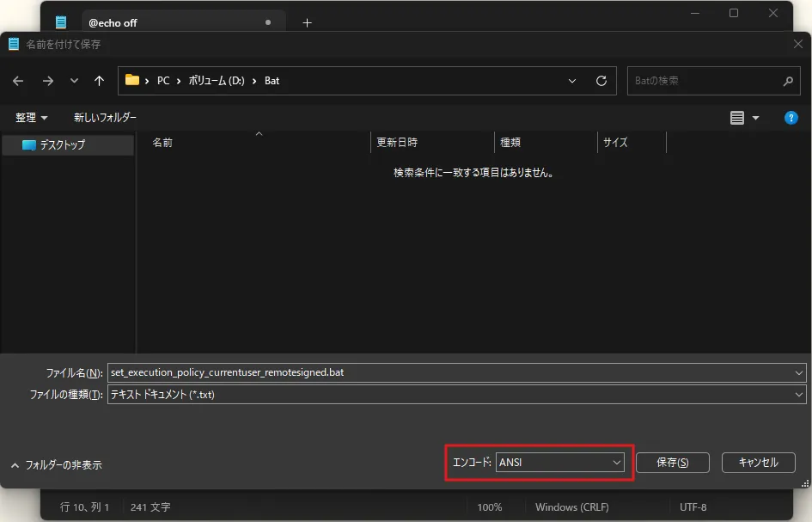This screenshot has height=522, width=812.
Task: Go up one folder level
Action: (99, 81)
